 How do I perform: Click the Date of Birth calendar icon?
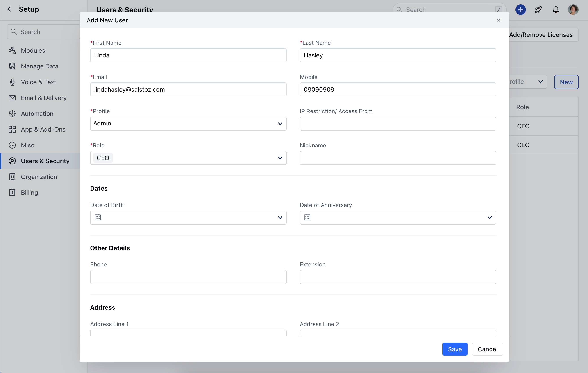tap(97, 217)
